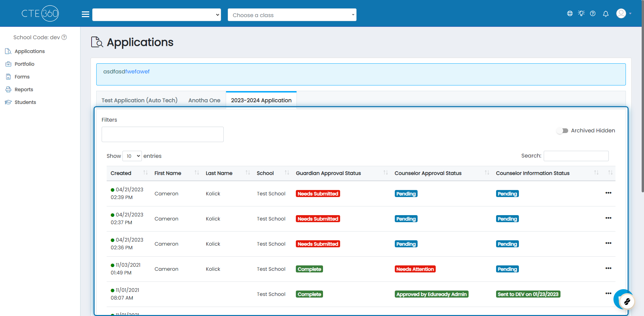644x316 pixels.
Task: Open the hamburger menu icon
Action: [86, 14]
